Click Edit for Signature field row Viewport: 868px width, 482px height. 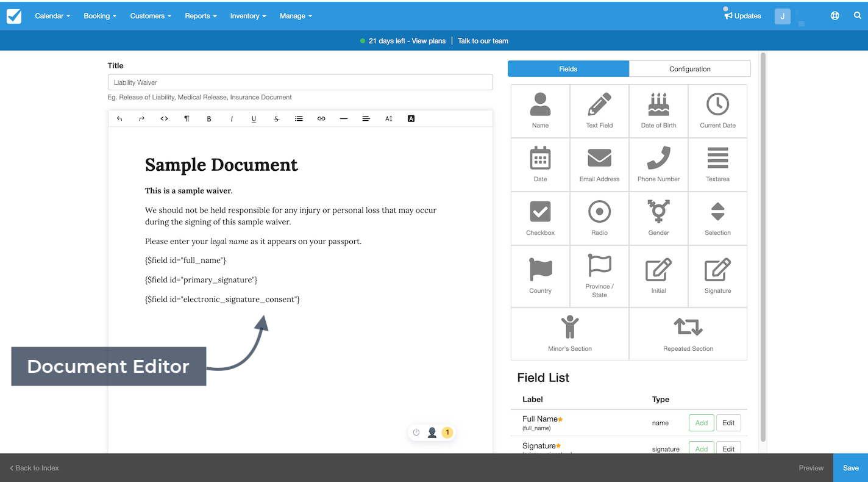pos(728,448)
